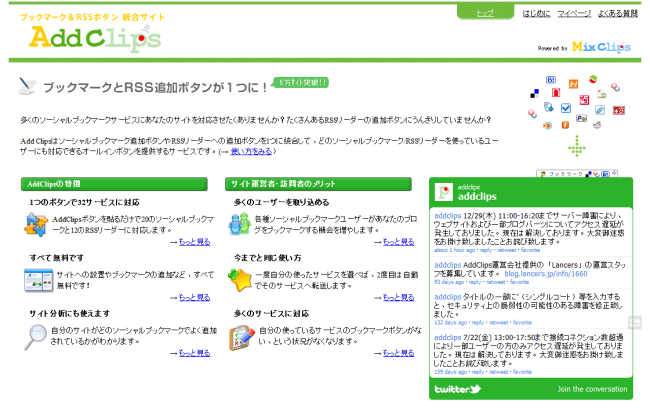The image size is (650, 410).
Task: Click addclips username on the 12/29 tweet
Action: pyautogui.click(x=448, y=216)
